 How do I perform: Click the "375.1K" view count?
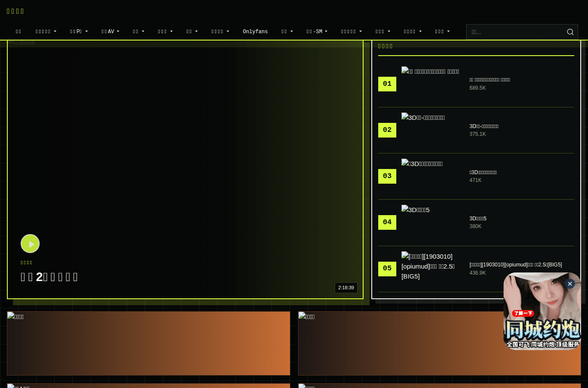click(478, 134)
